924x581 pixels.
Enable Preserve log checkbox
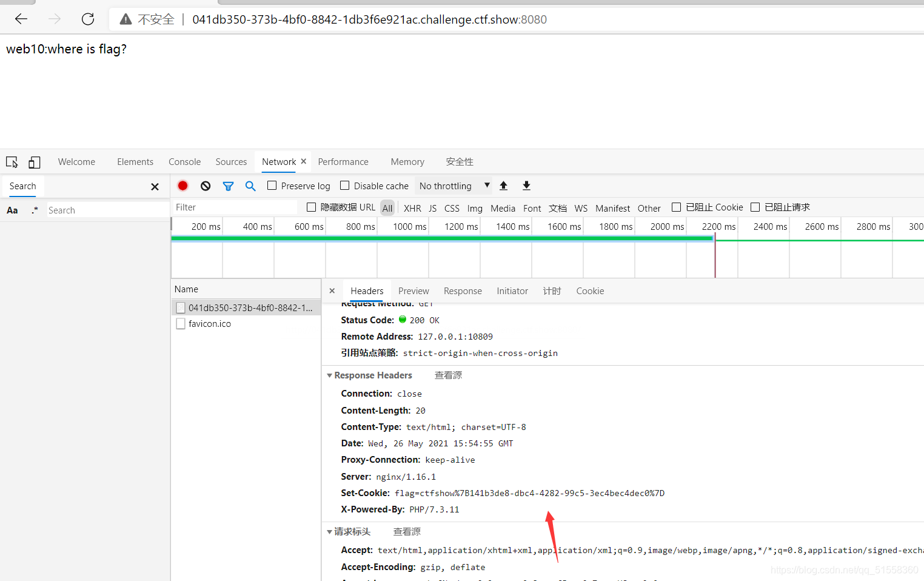272,186
